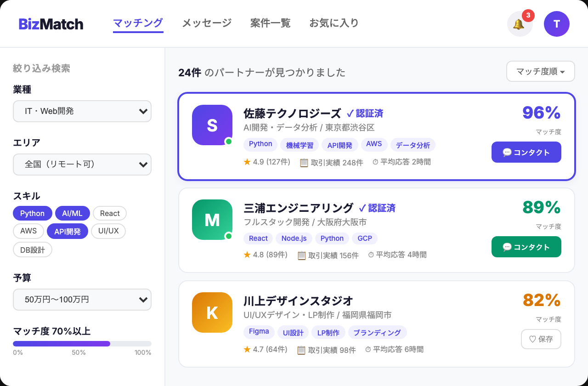The width and height of the screenshot is (588, 386).
Task: Switch to the メッセージ tab
Action: click(207, 22)
